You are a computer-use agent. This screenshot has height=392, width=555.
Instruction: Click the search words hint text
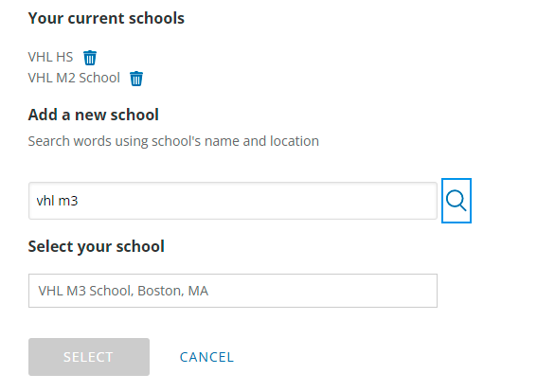(173, 141)
